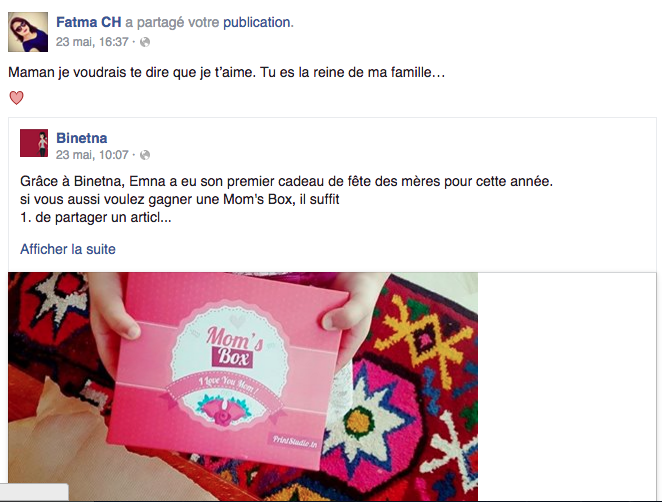Expand post with 'Afficher la suite'
Image resolution: width=662 pixels, height=502 pixels.
[68, 249]
